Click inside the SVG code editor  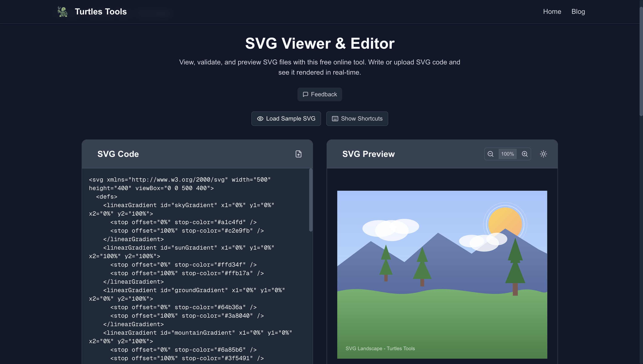click(195, 265)
